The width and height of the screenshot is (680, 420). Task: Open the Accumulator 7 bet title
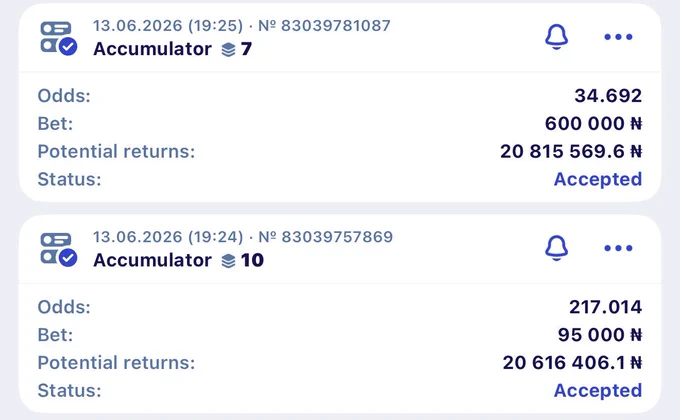173,49
